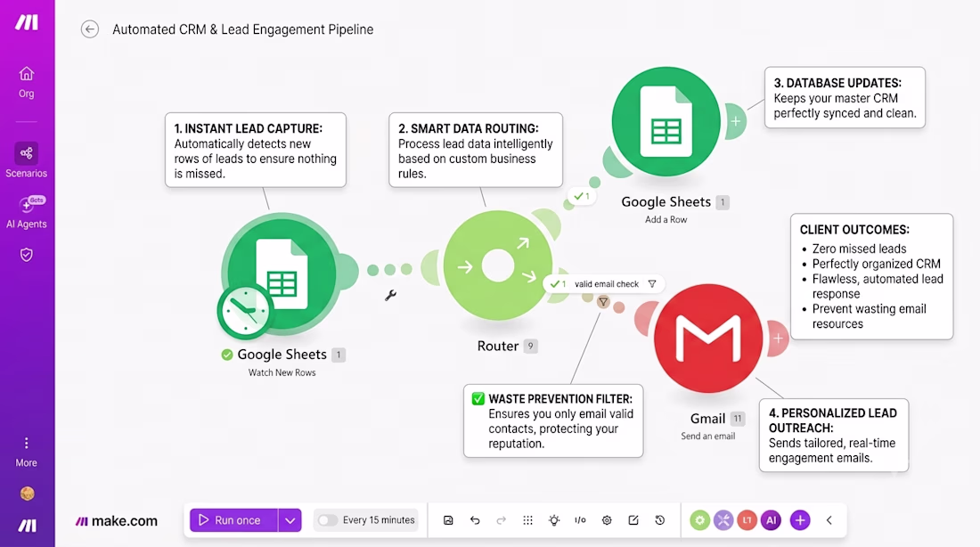
Task: Click the undo icon
Action: coord(475,520)
